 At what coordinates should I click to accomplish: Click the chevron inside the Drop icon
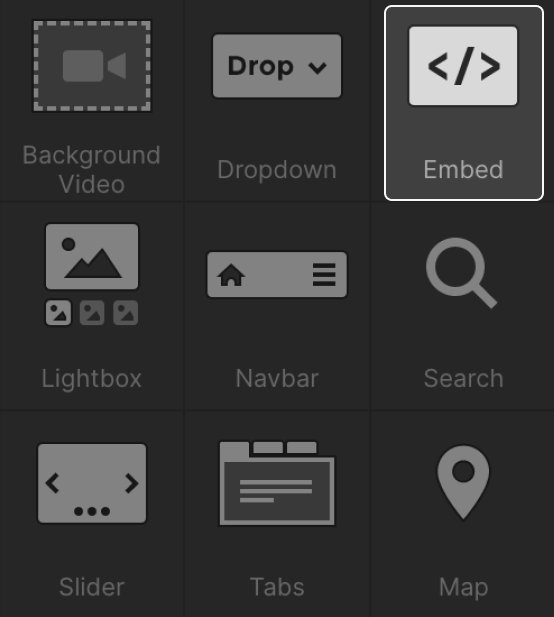click(x=318, y=68)
